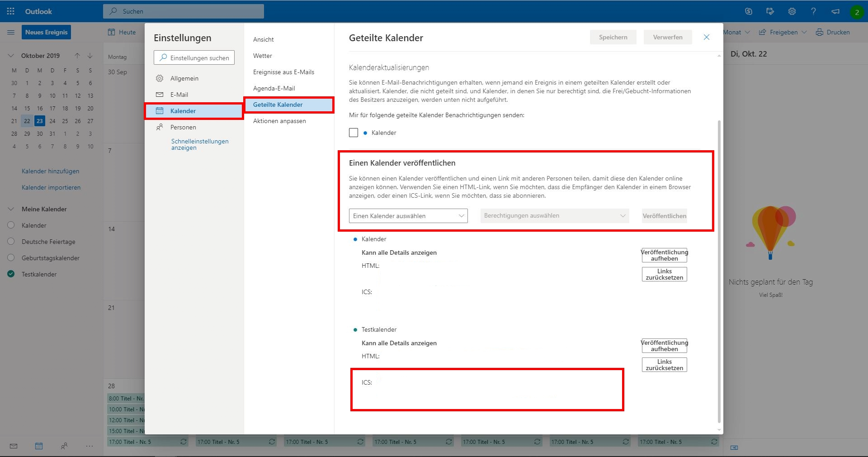Screen dimensions: 868x457
Task: Toggle the Testkalender calendar visibility
Action: click(x=11, y=274)
